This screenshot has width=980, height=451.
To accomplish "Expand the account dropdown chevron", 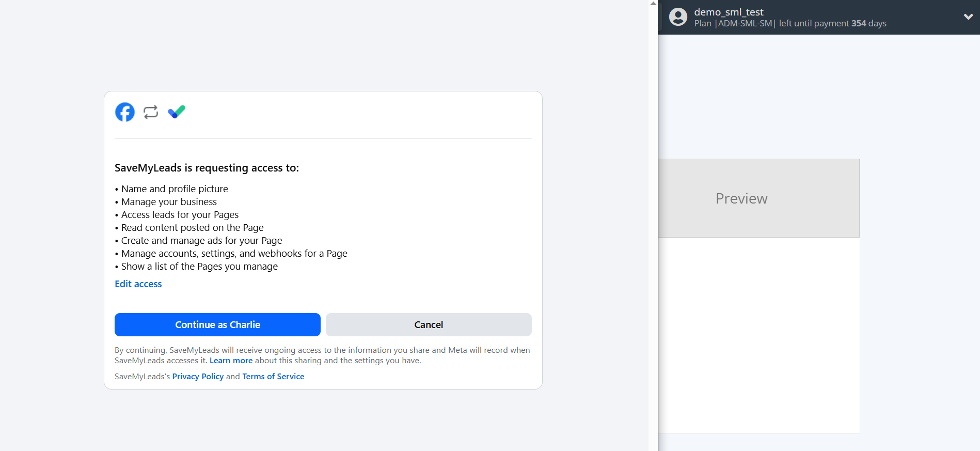I will [968, 17].
